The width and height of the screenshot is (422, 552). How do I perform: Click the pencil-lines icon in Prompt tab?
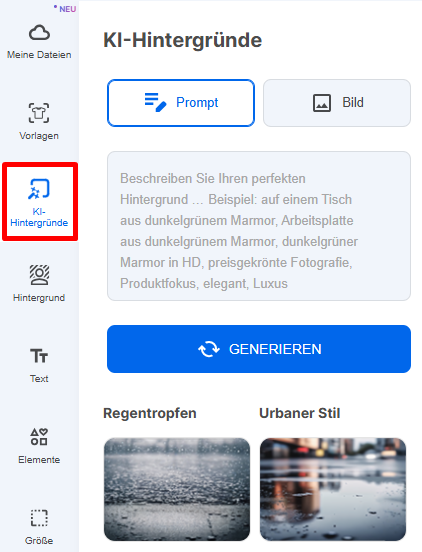155,102
